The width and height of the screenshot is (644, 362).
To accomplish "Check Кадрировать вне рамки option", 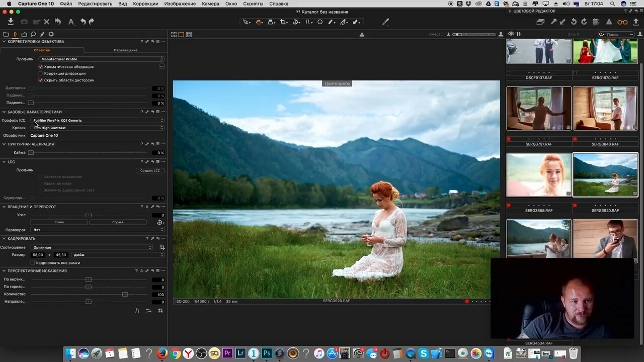I will coord(33,263).
